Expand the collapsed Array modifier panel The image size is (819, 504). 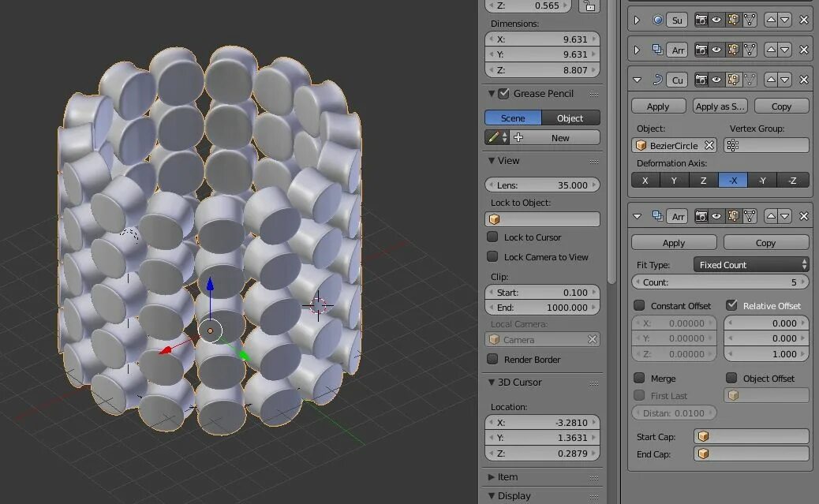637,50
